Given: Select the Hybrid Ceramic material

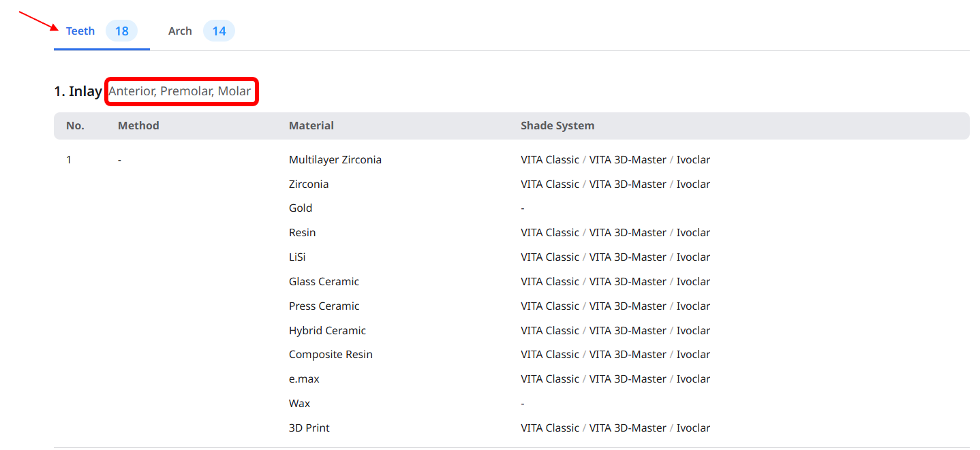Looking at the screenshot, I should coord(327,331).
